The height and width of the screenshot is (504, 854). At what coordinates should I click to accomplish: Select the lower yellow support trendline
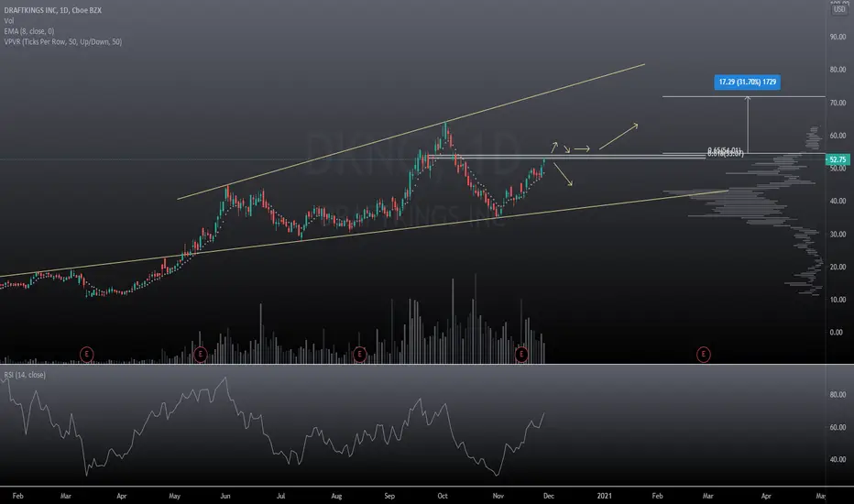coord(364,233)
